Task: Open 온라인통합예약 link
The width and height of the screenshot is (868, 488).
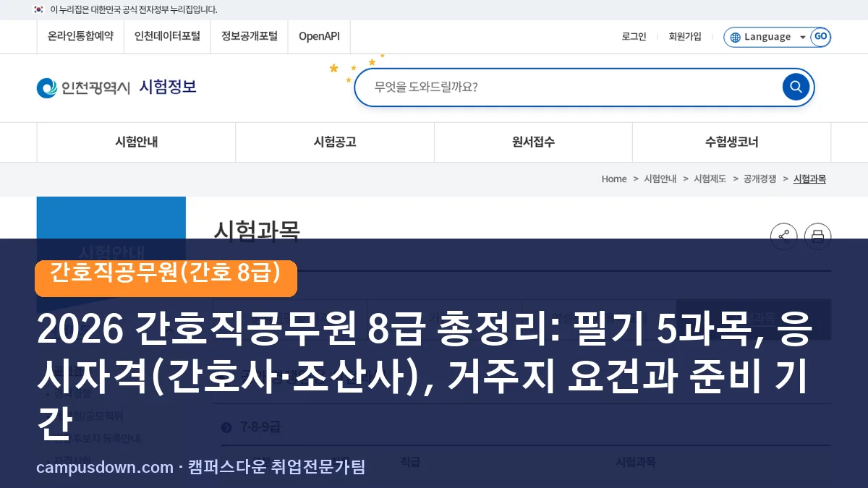Action: pos(80,36)
